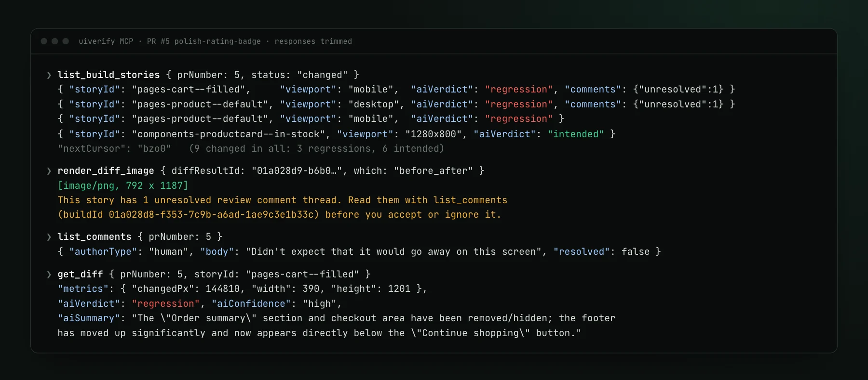Select the green "intended" verdict value
The image size is (868, 380).
tap(576, 134)
